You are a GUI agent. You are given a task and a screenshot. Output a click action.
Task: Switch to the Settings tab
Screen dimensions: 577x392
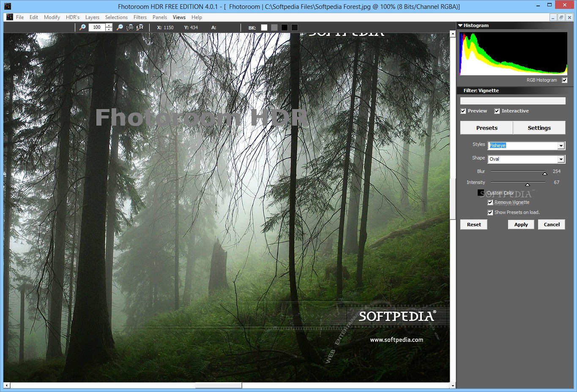(x=539, y=128)
